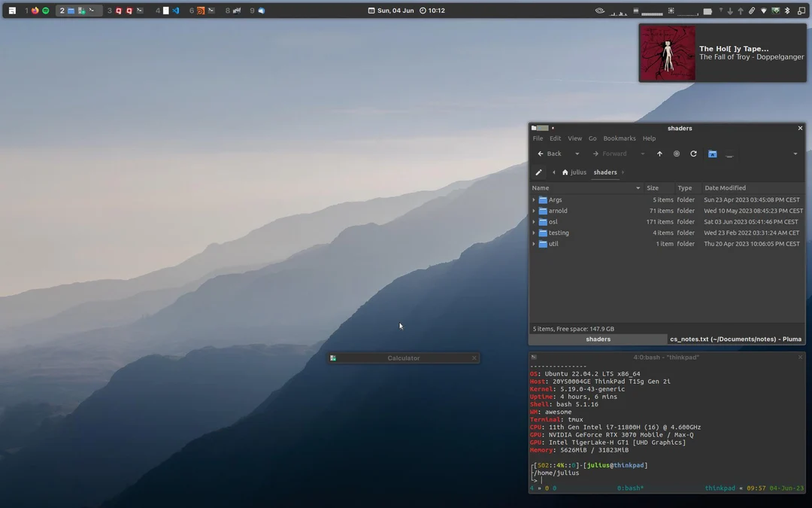The image size is (812, 508).
Task: Activate the pencil edit-location icon in Caja
Action: pos(538,172)
